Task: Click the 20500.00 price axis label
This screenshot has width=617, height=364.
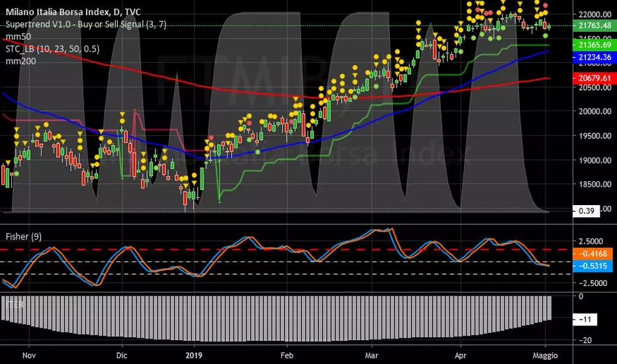Action: [x=595, y=87]
